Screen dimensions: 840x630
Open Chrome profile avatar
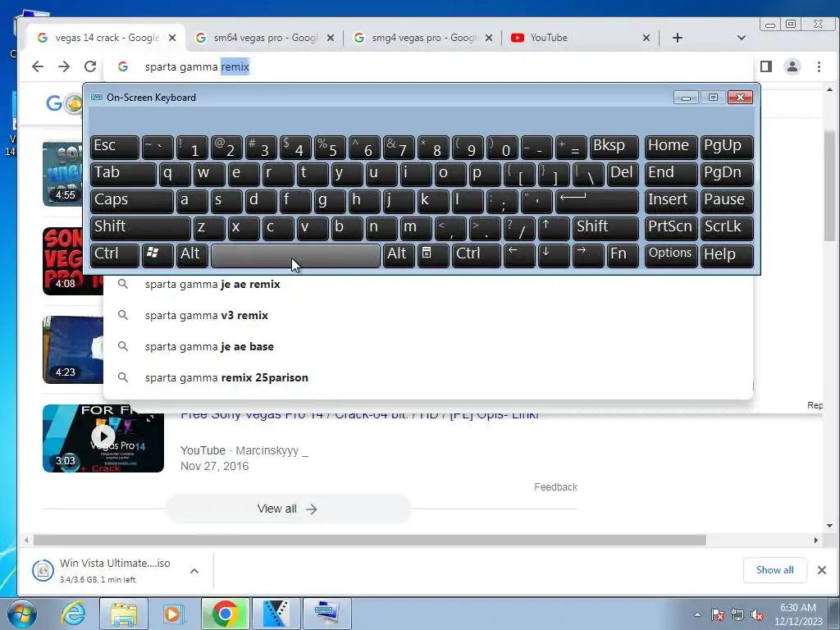coord(792,66)
